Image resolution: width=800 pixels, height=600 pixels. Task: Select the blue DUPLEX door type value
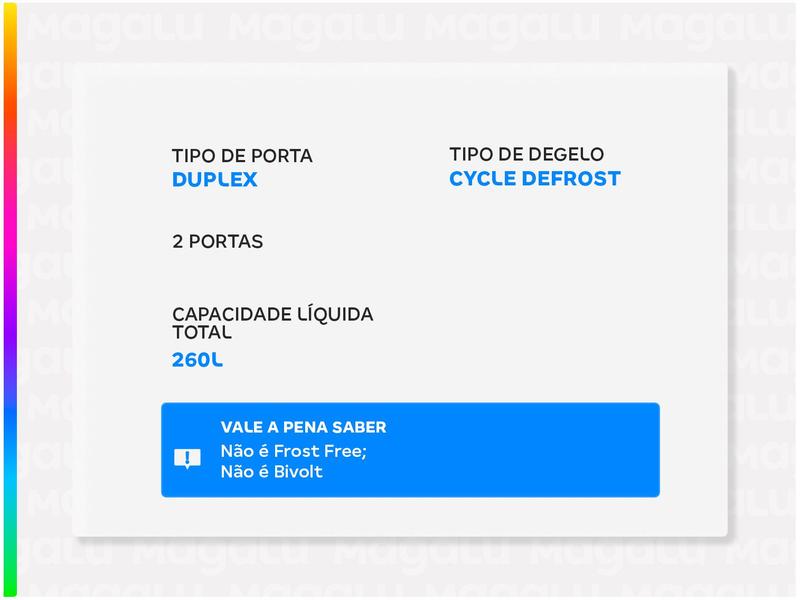coord(214,180)
